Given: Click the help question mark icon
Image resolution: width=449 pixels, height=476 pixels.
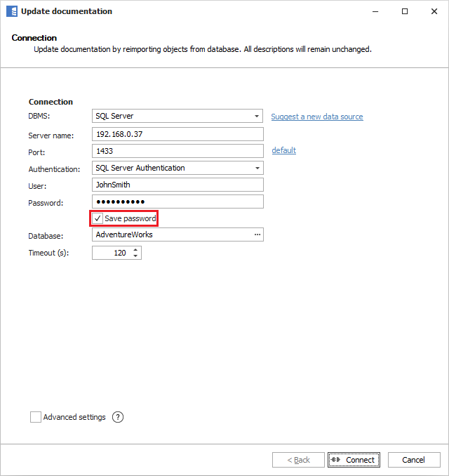Looking at the screenshot, I should (x=118, y=417).
